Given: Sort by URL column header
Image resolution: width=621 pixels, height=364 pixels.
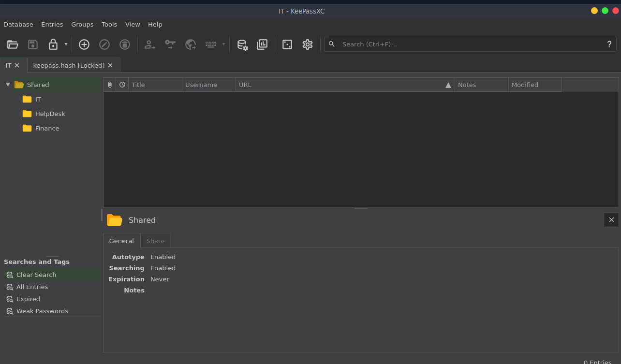Looking at the screenshot, I should tap(345, 85).
